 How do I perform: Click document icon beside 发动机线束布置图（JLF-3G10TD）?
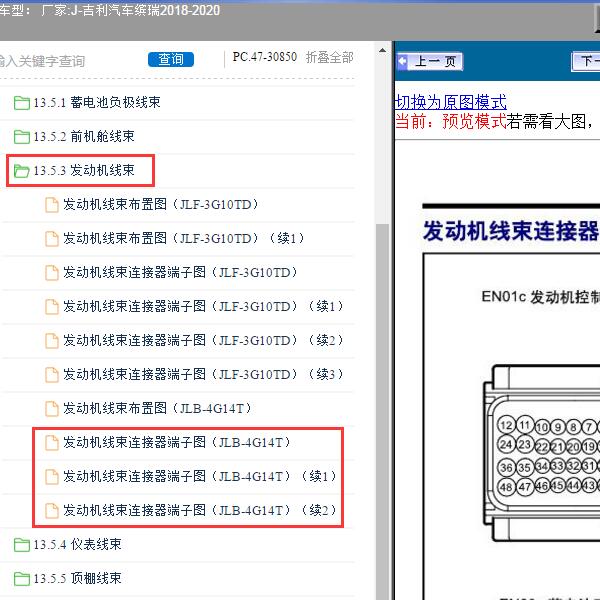(52, 205)
